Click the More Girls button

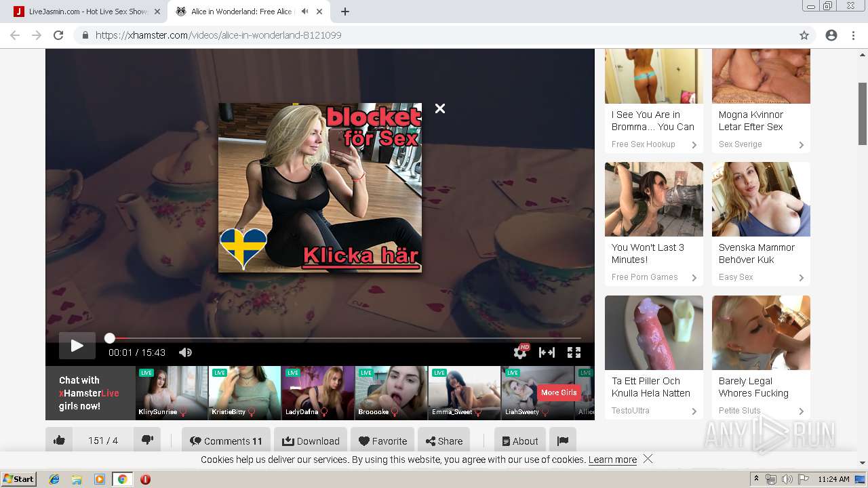tap(559, 393)
